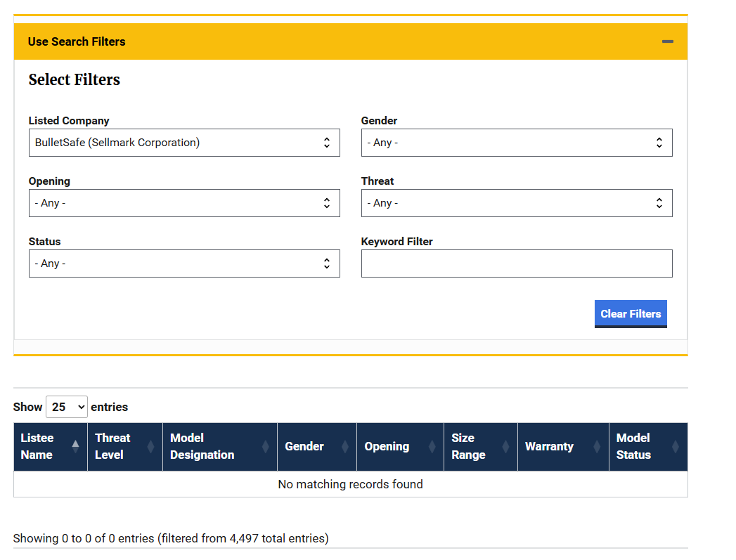Open the Threat filter dropdown
The width and height of the screenshot is (736, 560).
point(517,203)
